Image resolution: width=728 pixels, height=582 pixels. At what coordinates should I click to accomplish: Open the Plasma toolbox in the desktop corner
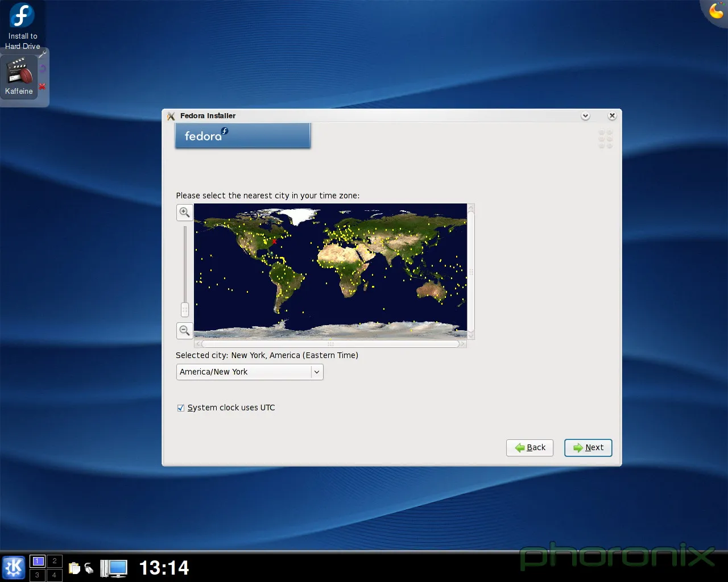pos(716,10)
